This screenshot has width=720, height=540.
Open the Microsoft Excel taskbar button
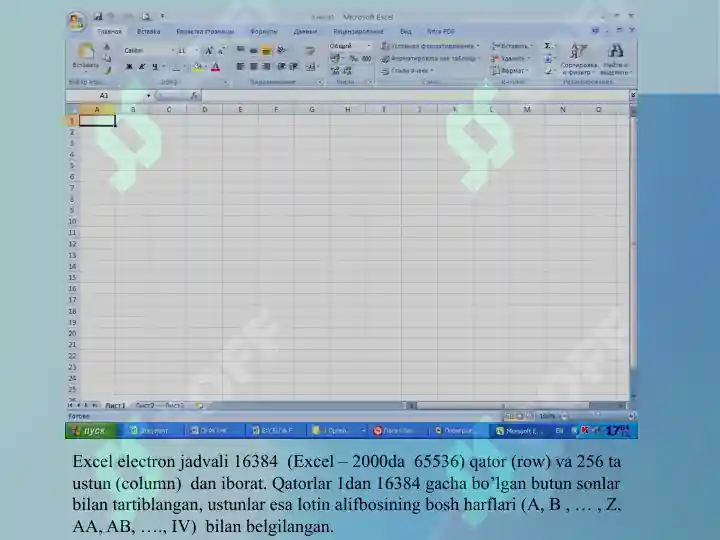(x=519, y=431)
